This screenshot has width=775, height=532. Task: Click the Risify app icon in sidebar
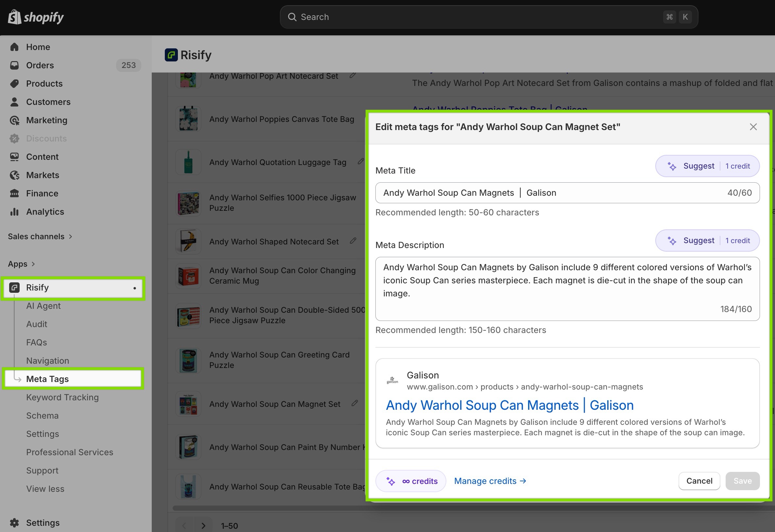(x=14, y=288)
